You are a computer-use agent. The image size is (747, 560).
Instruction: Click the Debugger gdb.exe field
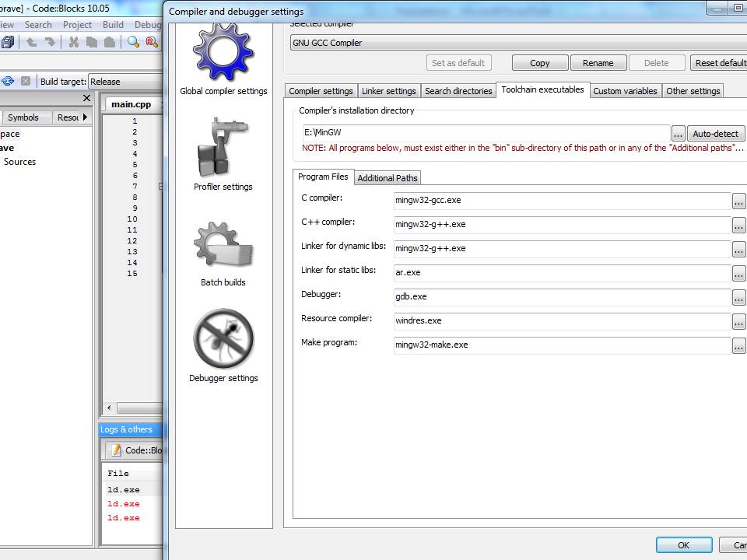pyautogui.click(x=562, y=296)
